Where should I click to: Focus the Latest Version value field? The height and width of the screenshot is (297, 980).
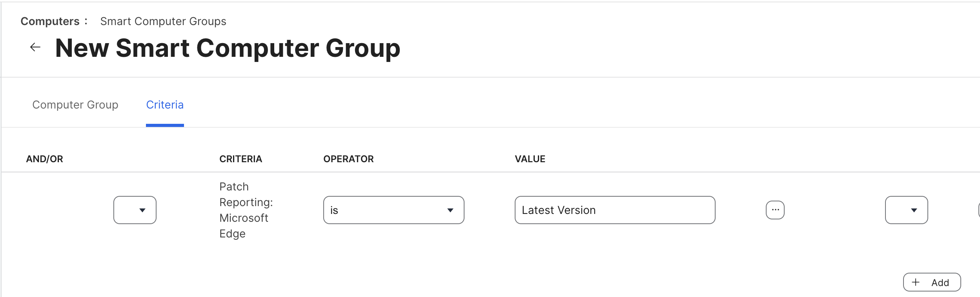(615, 210)
